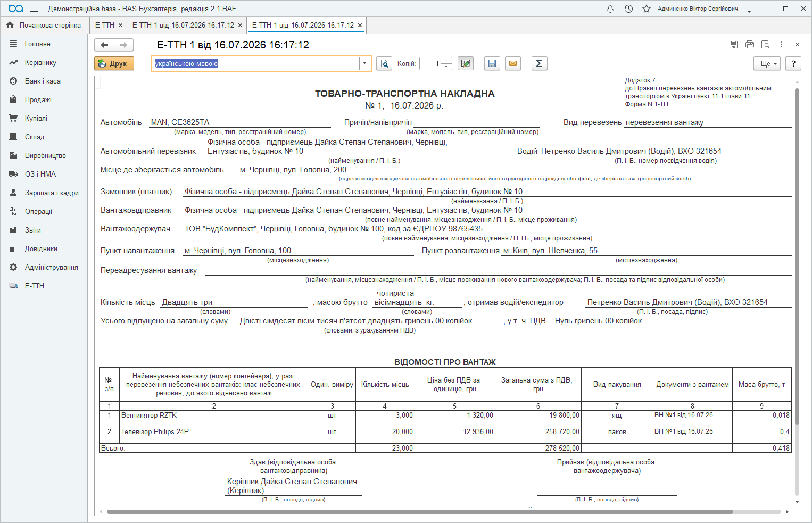Open notifications bell icon
Image resolution: width=812 pixels, height=523 pixels.
pos(610,9)
